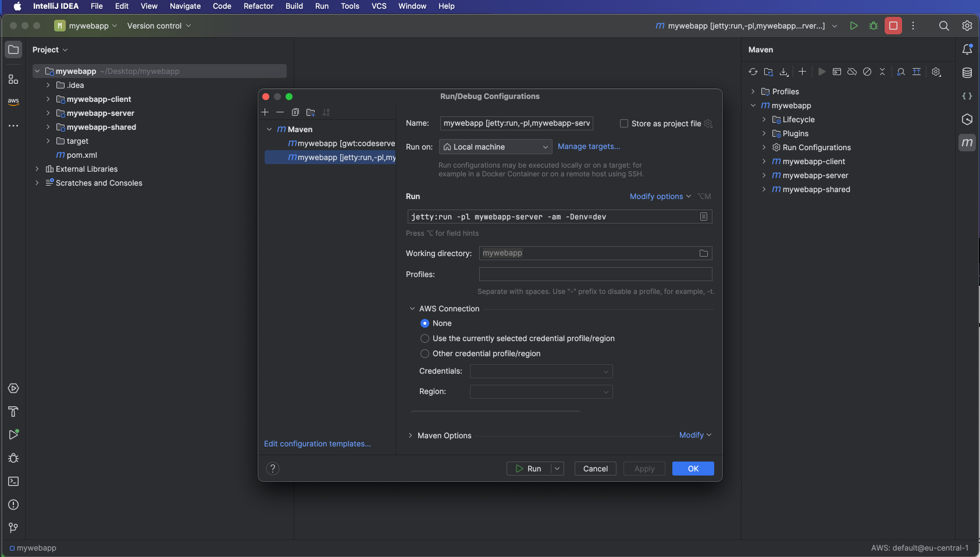Click the Maven command line field
Screen dimensions: 980x557
559,217
